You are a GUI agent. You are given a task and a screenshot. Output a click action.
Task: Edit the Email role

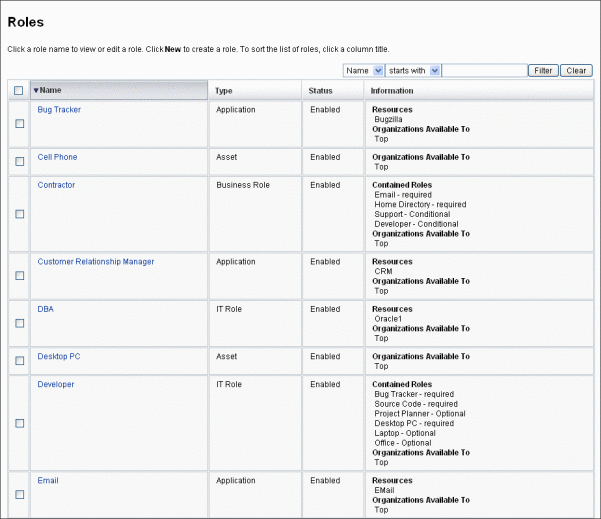(48, 481)
